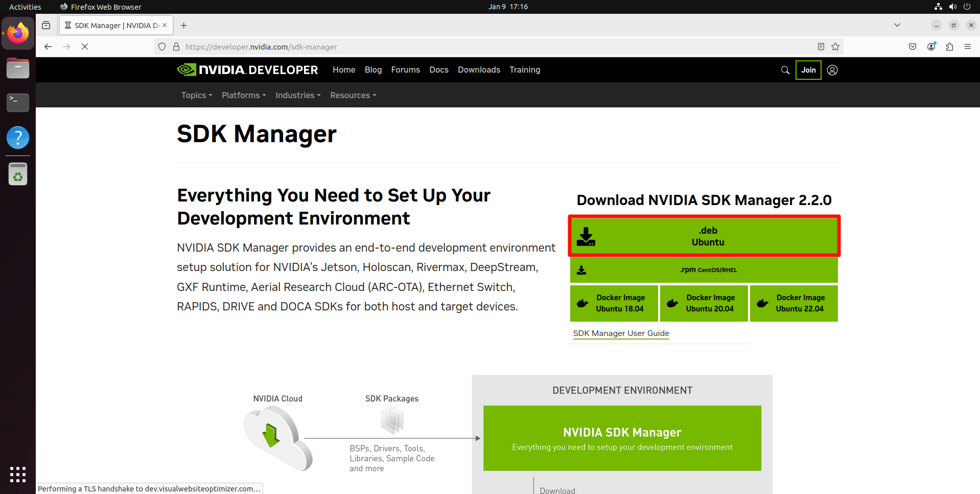The height and width of the screenshot is (494, 980).
Task: Open the clock showing Jan 9 17:16
Action: click(x=508, y=7)
